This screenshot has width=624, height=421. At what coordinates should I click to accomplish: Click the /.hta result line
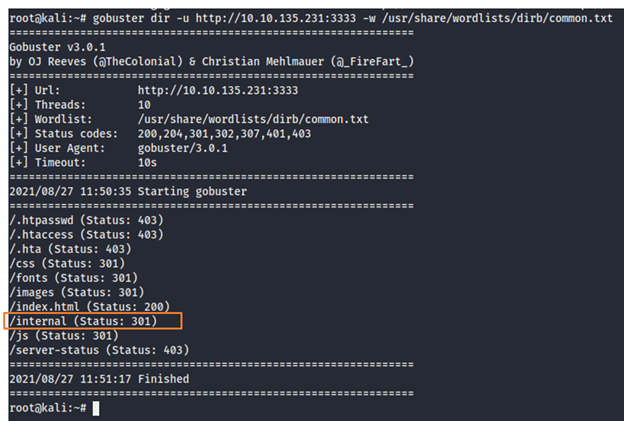pos(70,249)
